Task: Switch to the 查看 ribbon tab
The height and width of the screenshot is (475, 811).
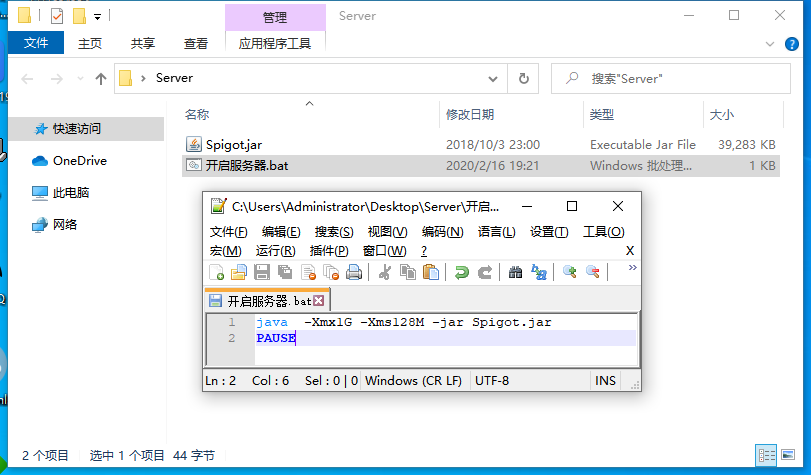Action: coord(196,43)
